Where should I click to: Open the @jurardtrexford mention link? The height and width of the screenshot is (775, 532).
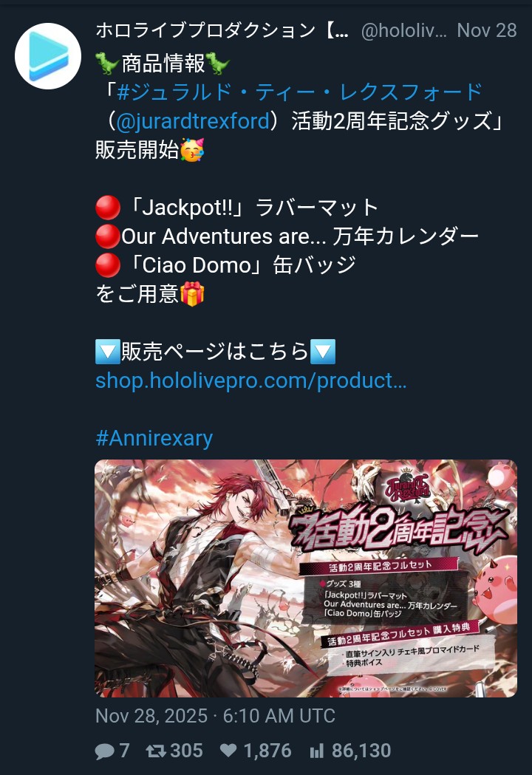194,121
